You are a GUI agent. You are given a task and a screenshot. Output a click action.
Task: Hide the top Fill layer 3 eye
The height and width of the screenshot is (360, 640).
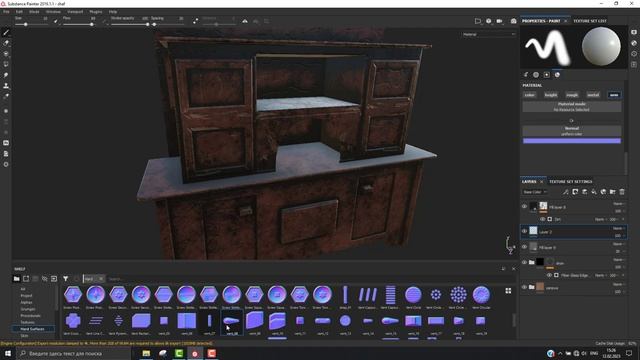(524, 207)
